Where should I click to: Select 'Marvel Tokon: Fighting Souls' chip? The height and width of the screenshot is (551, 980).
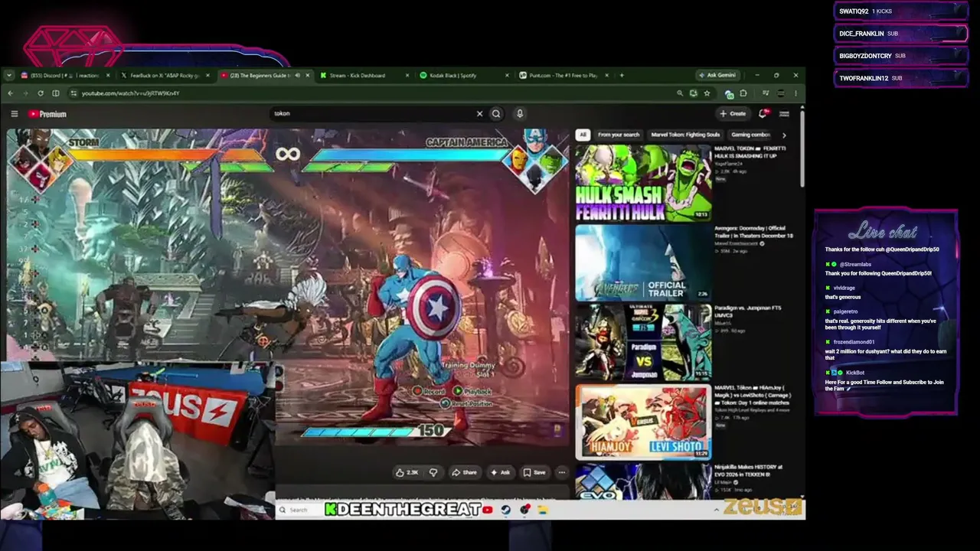coord(686,135)
